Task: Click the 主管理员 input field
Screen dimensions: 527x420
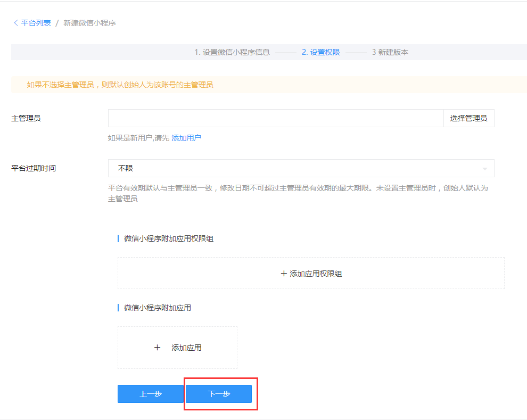Action: coord(275,118)
